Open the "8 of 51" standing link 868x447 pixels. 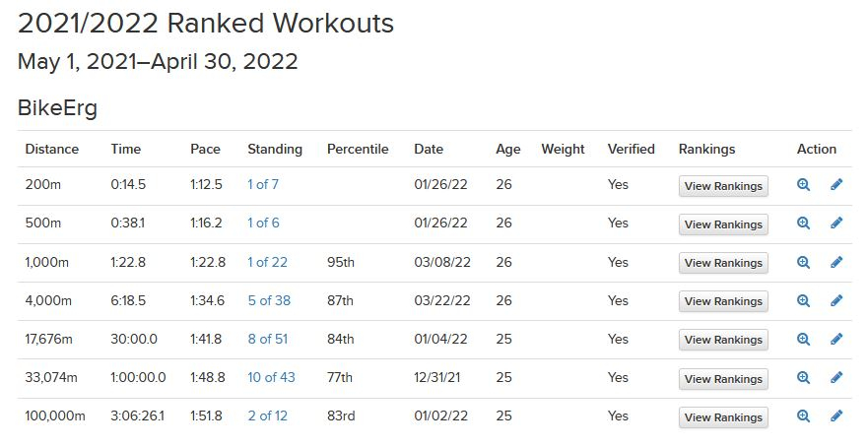coord(268,339)
